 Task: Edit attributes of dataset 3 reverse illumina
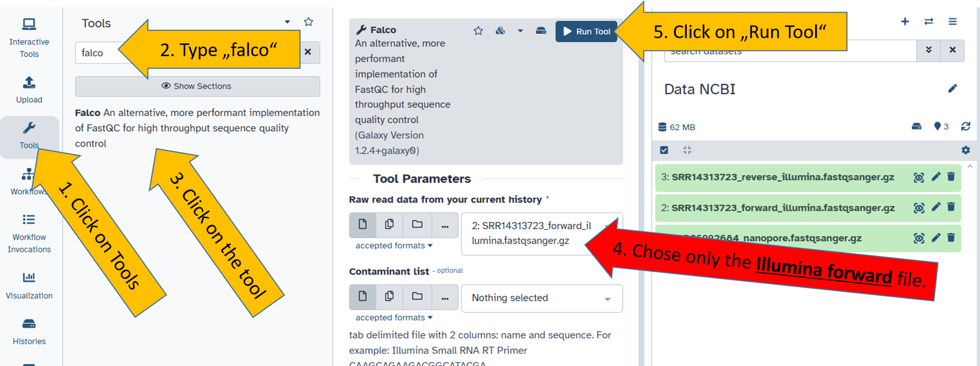point(936,177)
